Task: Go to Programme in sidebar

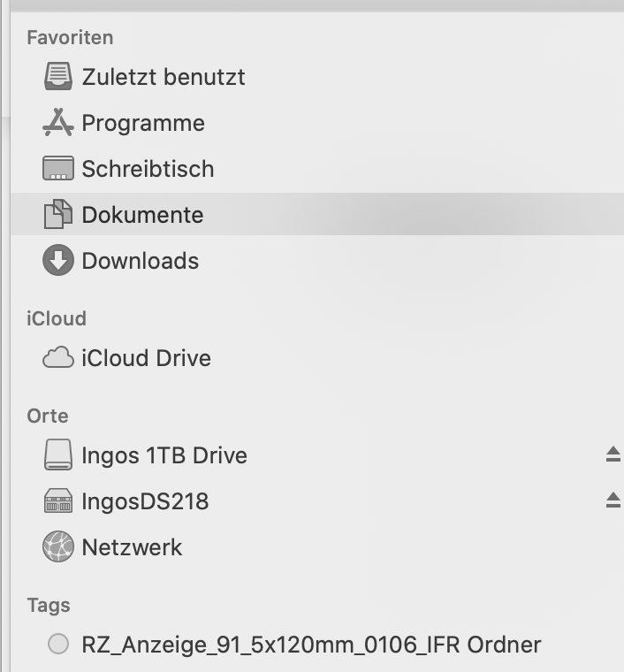Action: [x=143, y=123]
